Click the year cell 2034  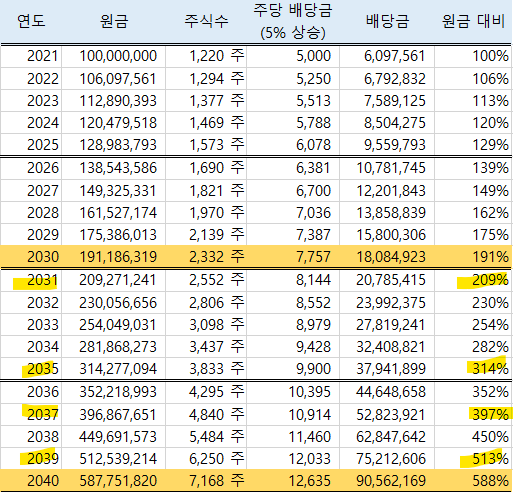point(43,347)
